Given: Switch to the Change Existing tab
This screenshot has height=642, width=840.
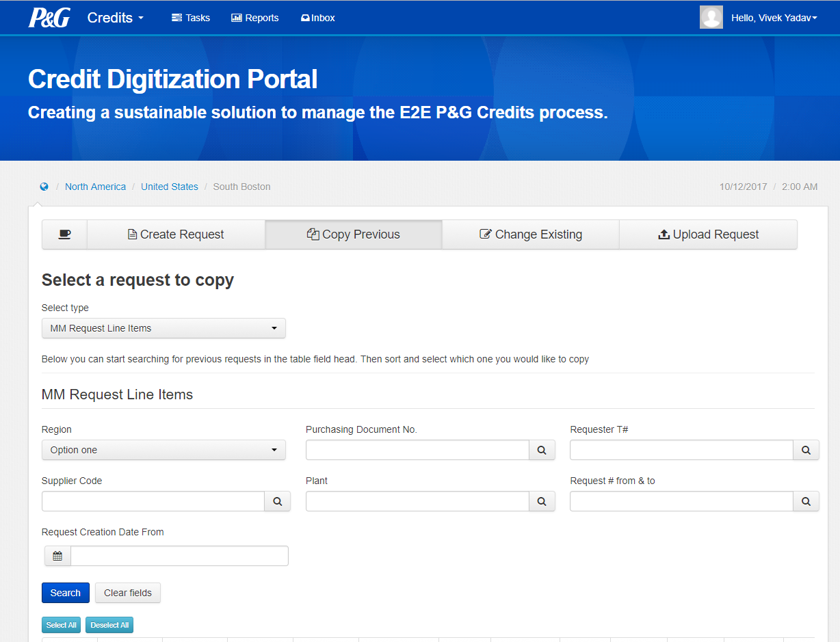Looking at the screenshot, I should pyautogui.click(x=531, y=235).
